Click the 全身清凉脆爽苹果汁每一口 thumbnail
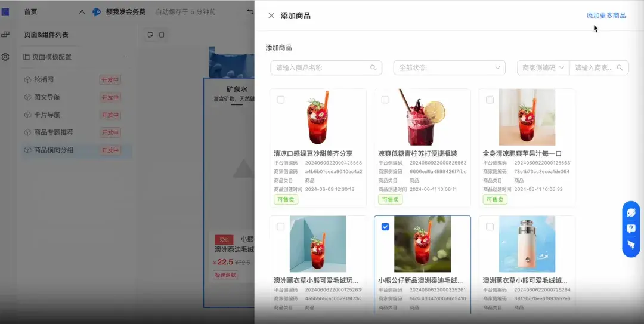This screenshot has width=644, height=324. [527, 117]
